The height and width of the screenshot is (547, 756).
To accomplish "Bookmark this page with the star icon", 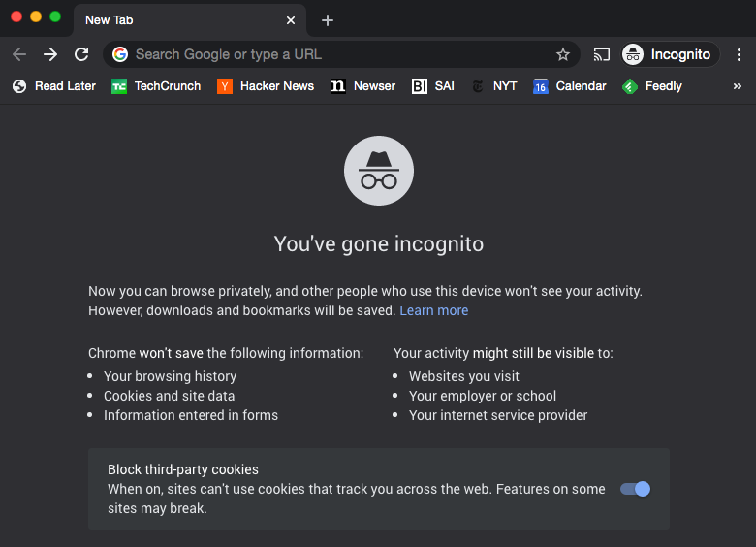I will 562,54.
